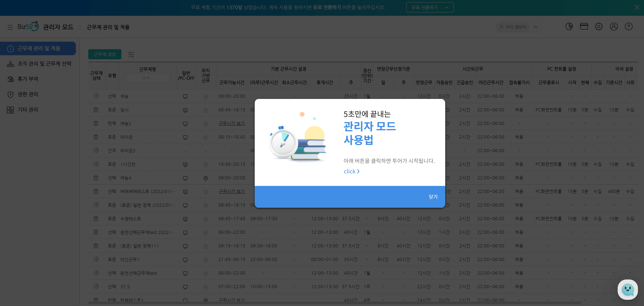Click the trash icon on the 수정테스트 row

(x=96, y=218)
